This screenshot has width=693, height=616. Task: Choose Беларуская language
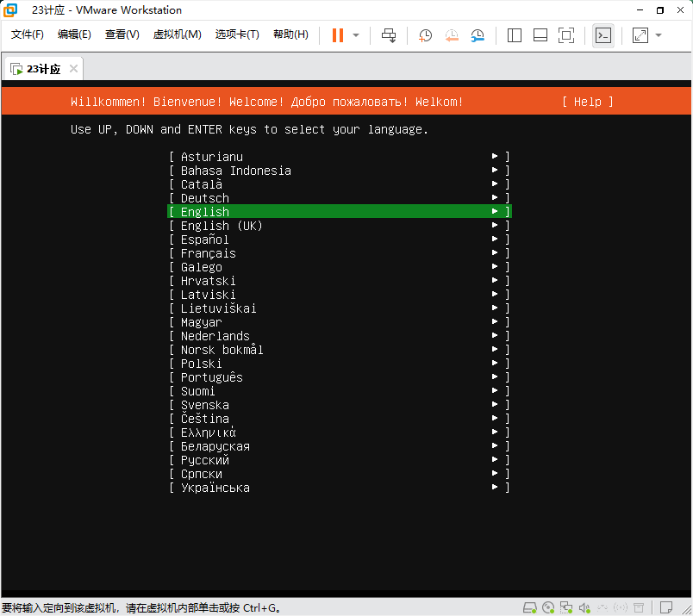(x=340, y=446)
